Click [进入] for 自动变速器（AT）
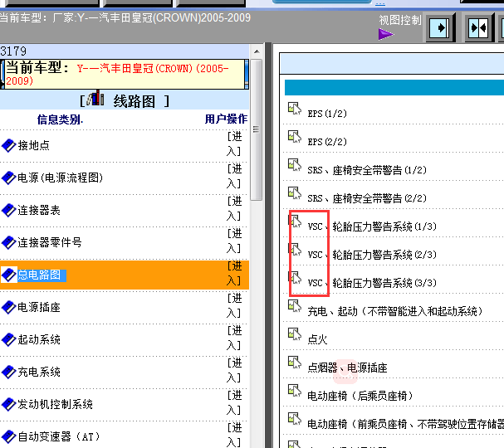The height and width of the screenshot is (448, 504). 234,435
